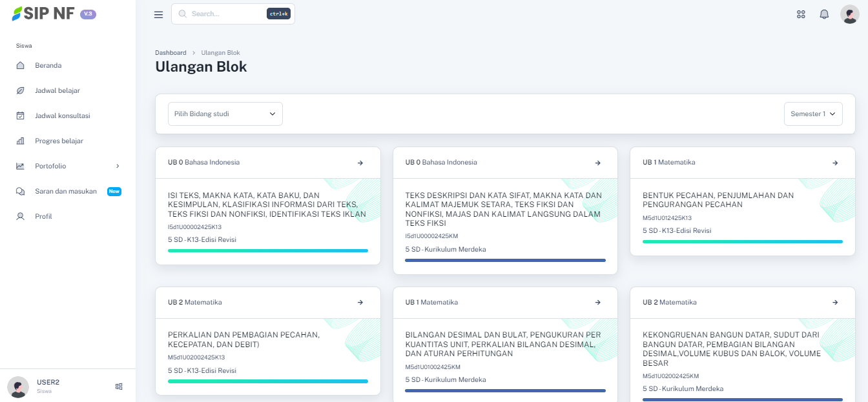This screenshot has height=402, width=868.
Task: Open arrow on UB 1 Matematika K13 card
Action: pos(835,163)
